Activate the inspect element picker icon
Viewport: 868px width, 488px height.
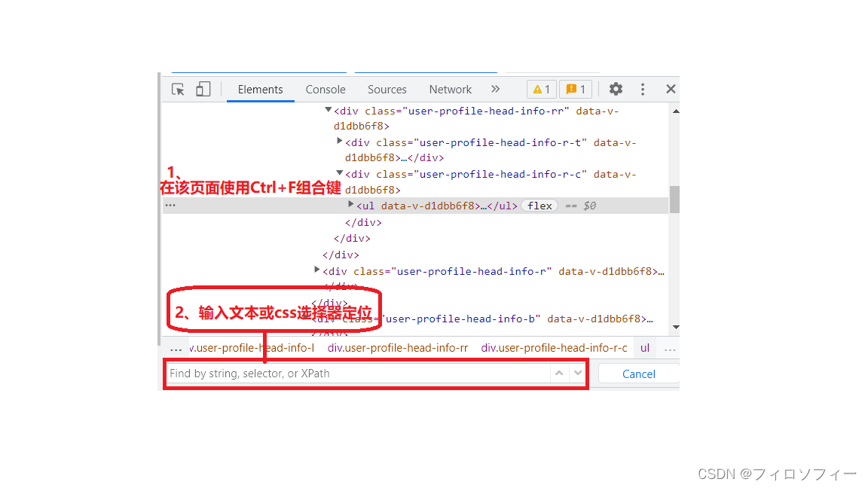[178, 89]
